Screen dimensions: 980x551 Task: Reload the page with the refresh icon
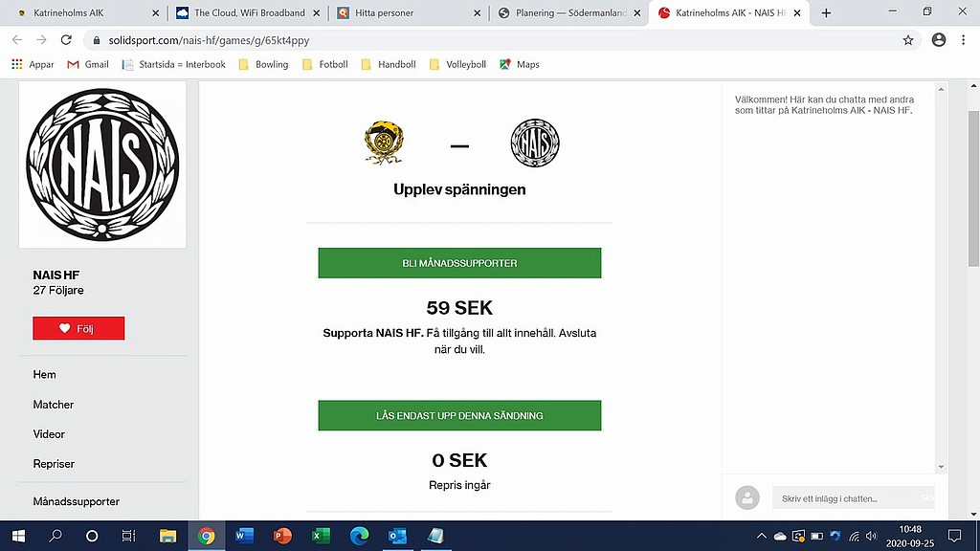[x=66, y=40]
